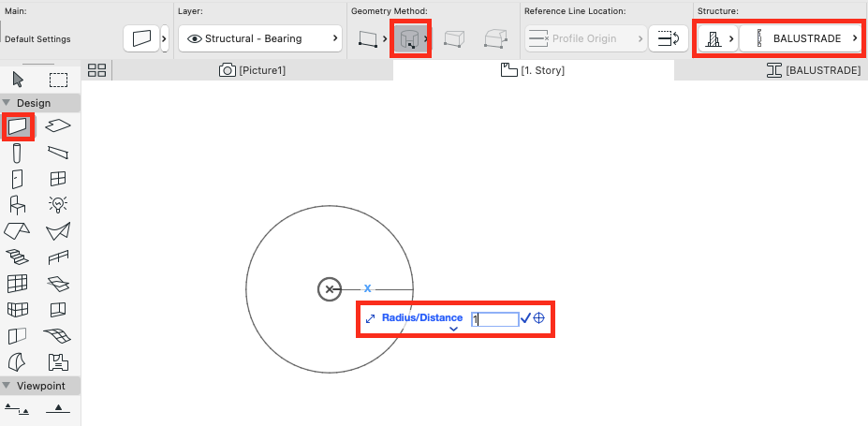The image size is (868, 426).
Task: Select the Door tool
Action: click(x=17, y=179)
